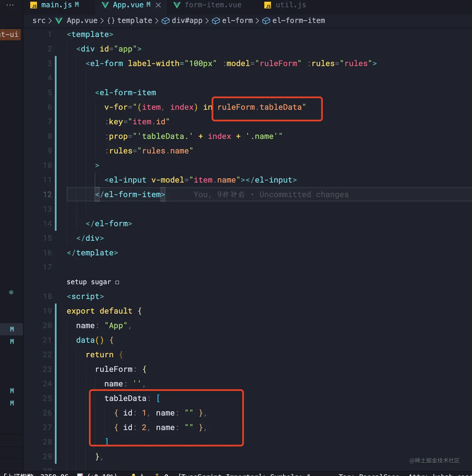Click the 't-ui' label in the sidebar
This screenshot has width=472, height=476.
10,34
